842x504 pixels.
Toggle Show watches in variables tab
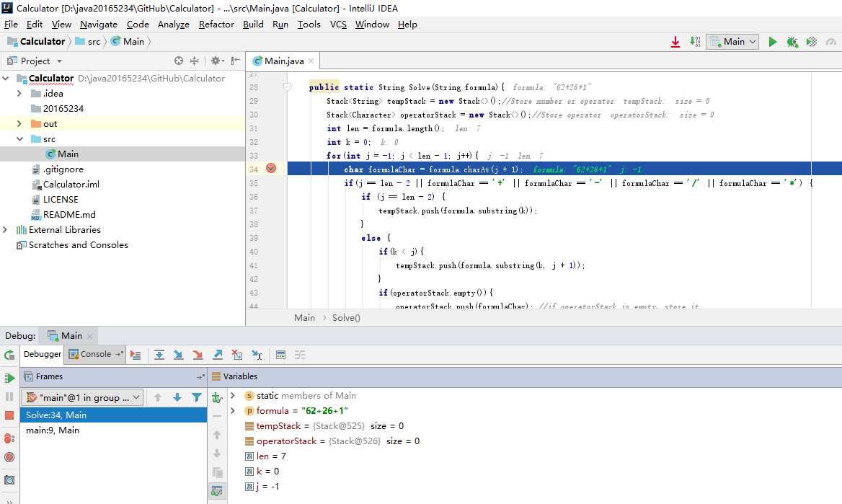(x=217, y=490)
